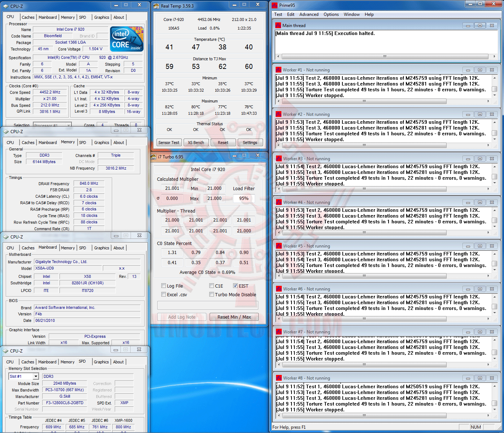Click the Prime95 application icon in its title bar
504x433 pixels.
[x=275, y=5]
